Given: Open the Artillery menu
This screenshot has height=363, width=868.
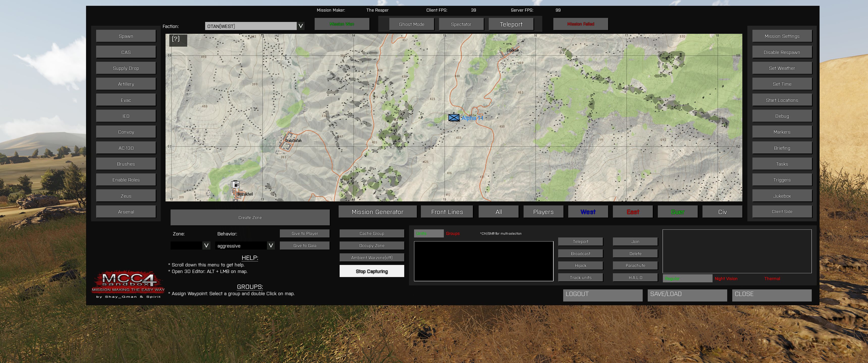Looking at the screenshot, I should [x=126, y=84].
